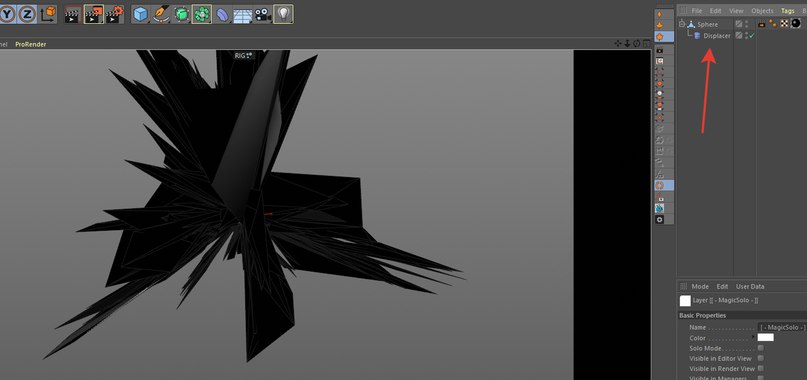Image resolution: width=807 pixels, height=380 pixels.
Task: Add a Camera object
Action: [262, 14]
